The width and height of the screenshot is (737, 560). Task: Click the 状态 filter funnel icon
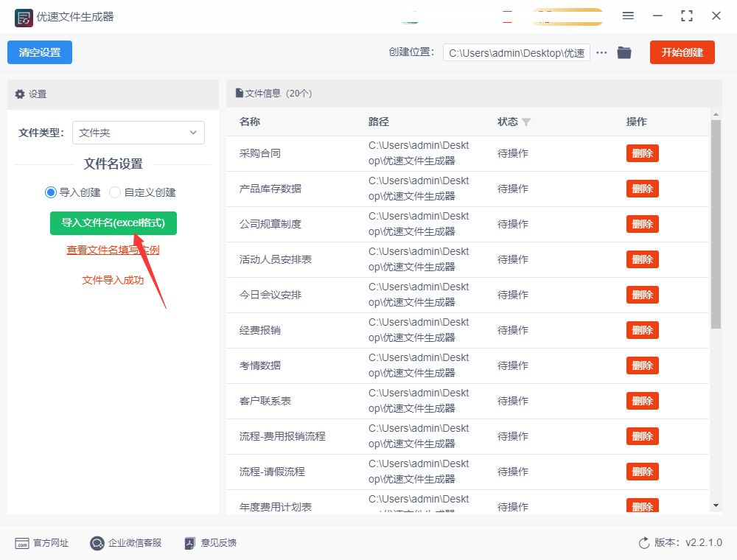point(526,122)
